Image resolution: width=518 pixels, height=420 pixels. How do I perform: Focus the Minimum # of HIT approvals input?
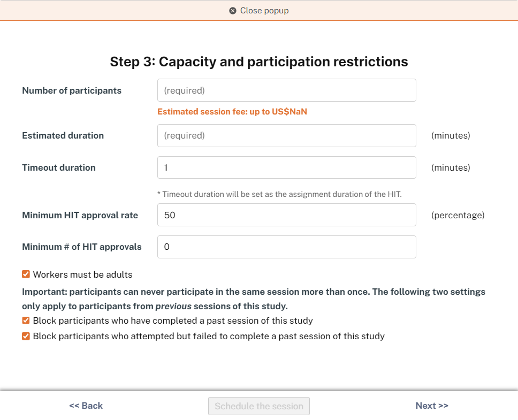[286, 247]
